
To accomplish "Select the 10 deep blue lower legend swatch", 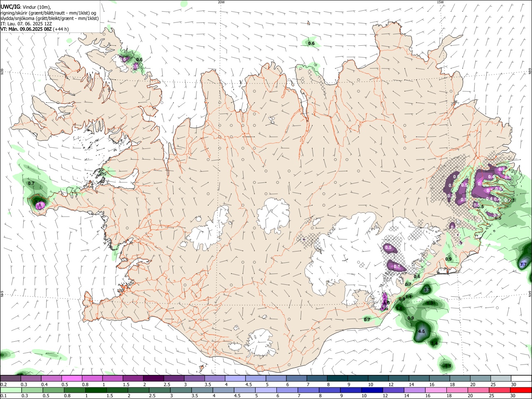I will [372, 390].
